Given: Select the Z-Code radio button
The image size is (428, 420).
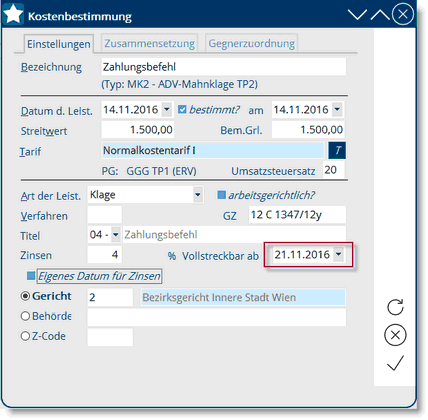Looking at the screenshot, I should point(25,336).
